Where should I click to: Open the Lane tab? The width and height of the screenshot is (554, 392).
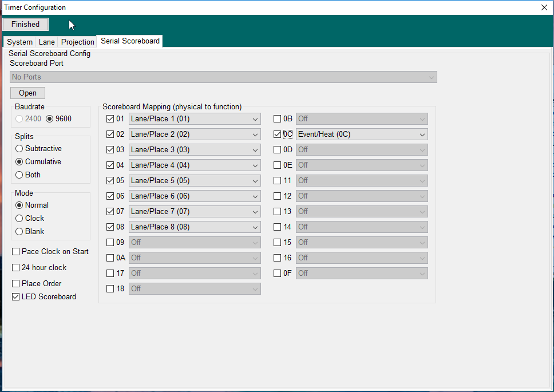[x=47, y=42]
